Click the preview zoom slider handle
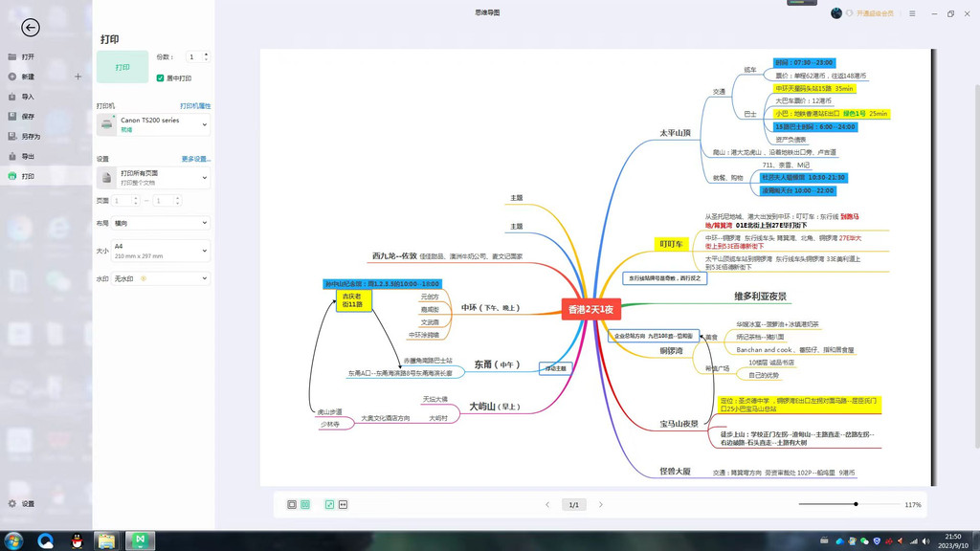The image size is (980, 551). (x=856, y=504)
